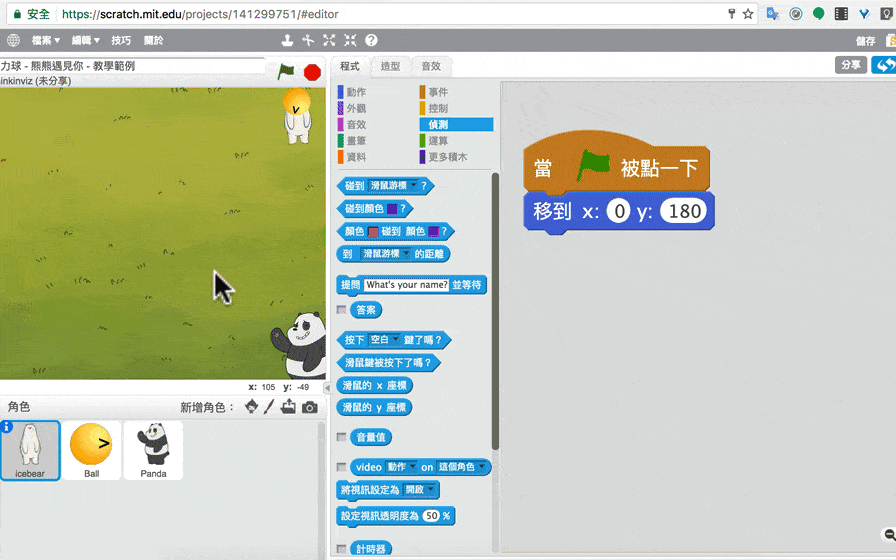The width and height of the screenshot is (896, 560).
Task: Switch to the 造型 tab
Action: click(x=390, y=66)
